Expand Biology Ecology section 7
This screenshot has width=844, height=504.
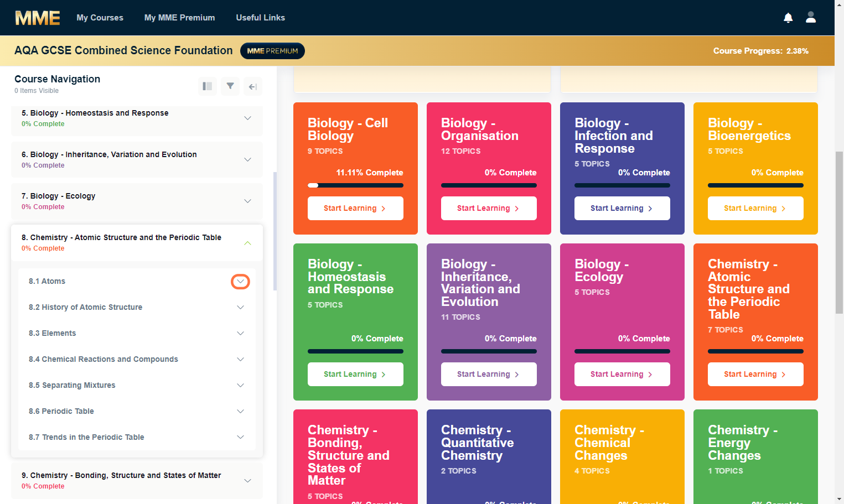pos(247,201)
